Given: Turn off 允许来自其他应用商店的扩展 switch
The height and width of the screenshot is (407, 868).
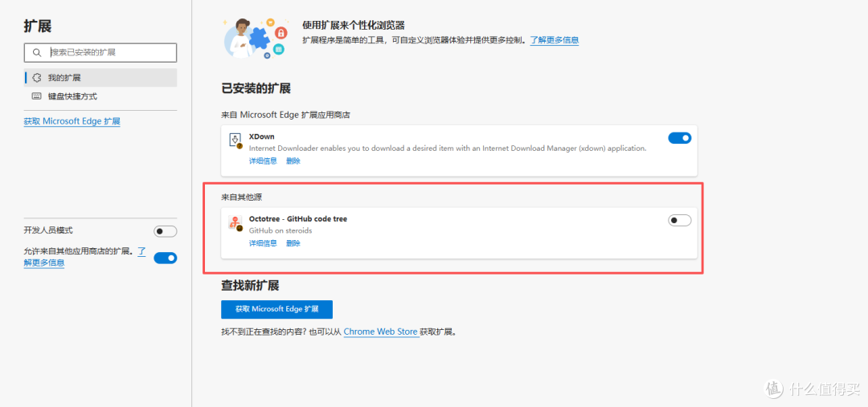Looking at the screenshot, I should pos(165,258).
